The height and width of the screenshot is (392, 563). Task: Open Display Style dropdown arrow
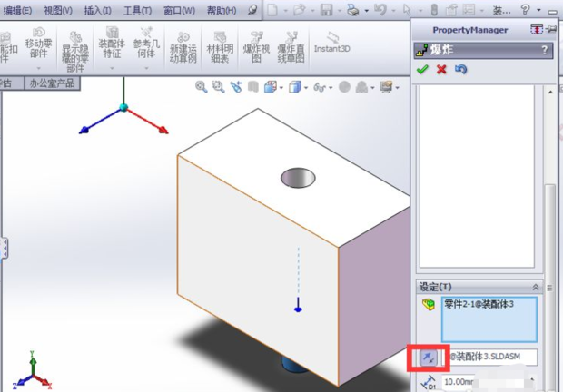pos(306,87)
